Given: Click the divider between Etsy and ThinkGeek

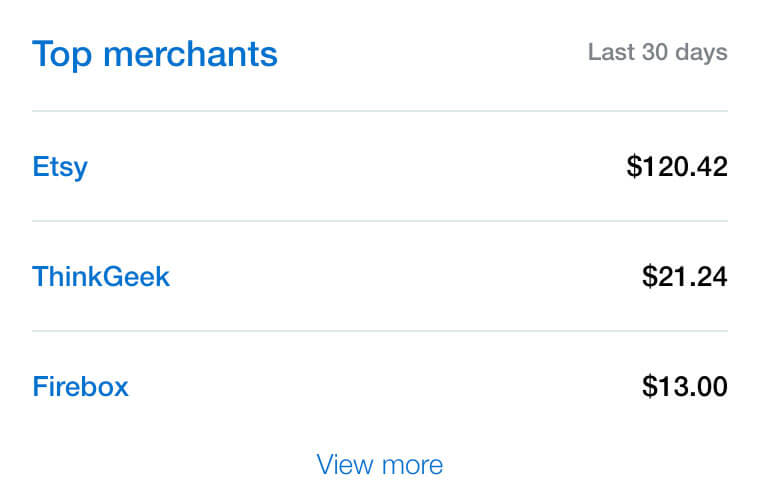Looking at the screenshot, I should tap(380, 221).
